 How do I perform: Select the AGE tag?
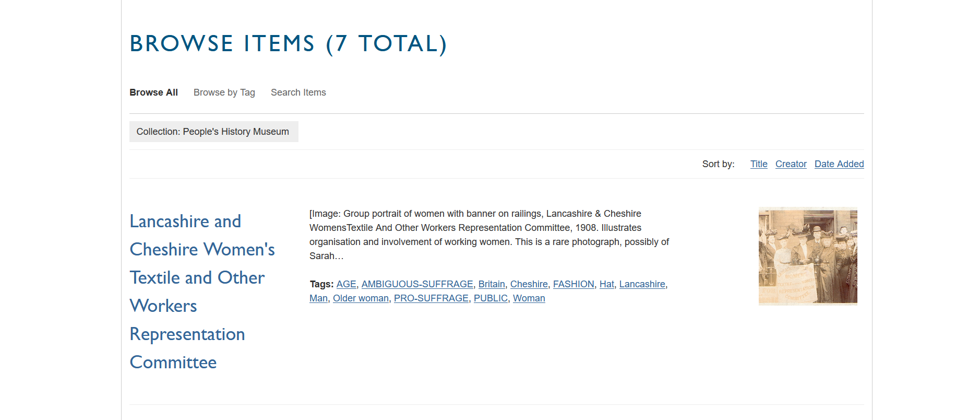pyautogui.click(x=346, y=284)
